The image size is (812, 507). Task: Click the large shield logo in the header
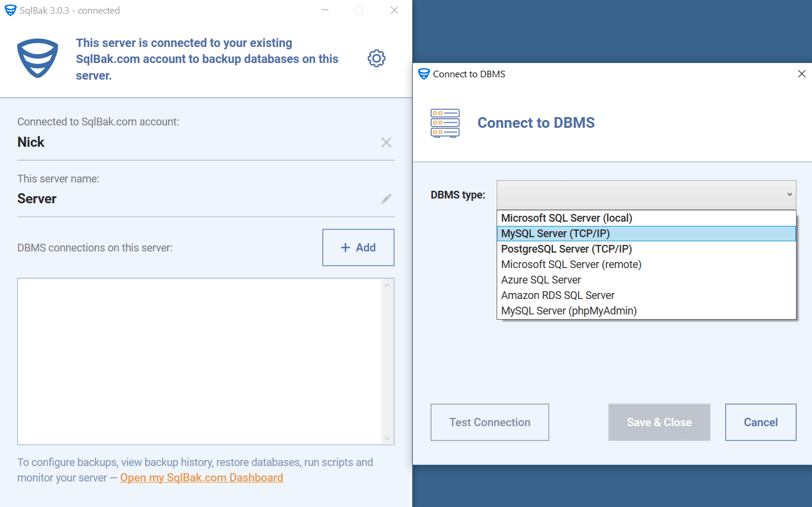[37, 58]
